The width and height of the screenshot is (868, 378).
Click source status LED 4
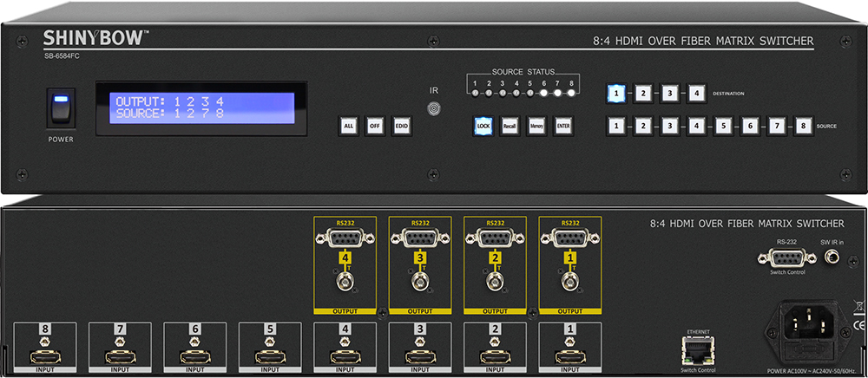[x=516, y=93]
